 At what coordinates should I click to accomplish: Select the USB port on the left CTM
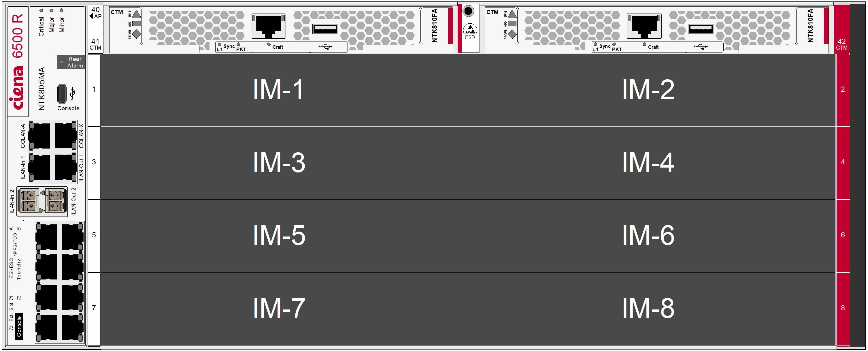[325, 29]
